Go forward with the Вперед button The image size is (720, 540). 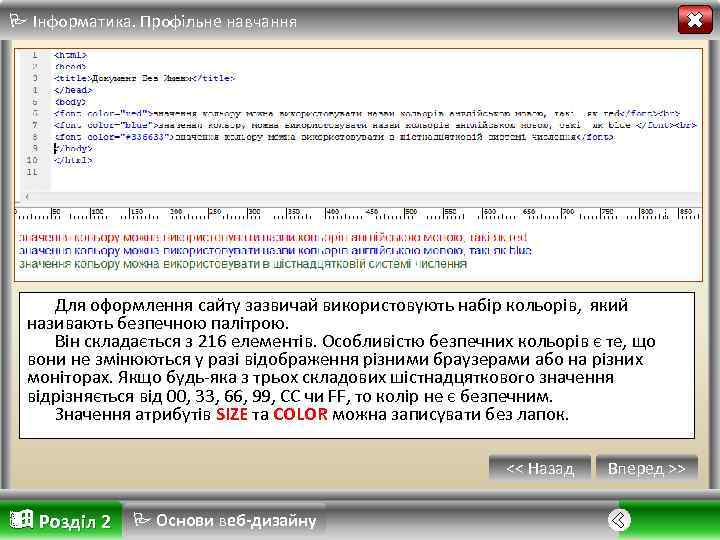coord(647,468)
